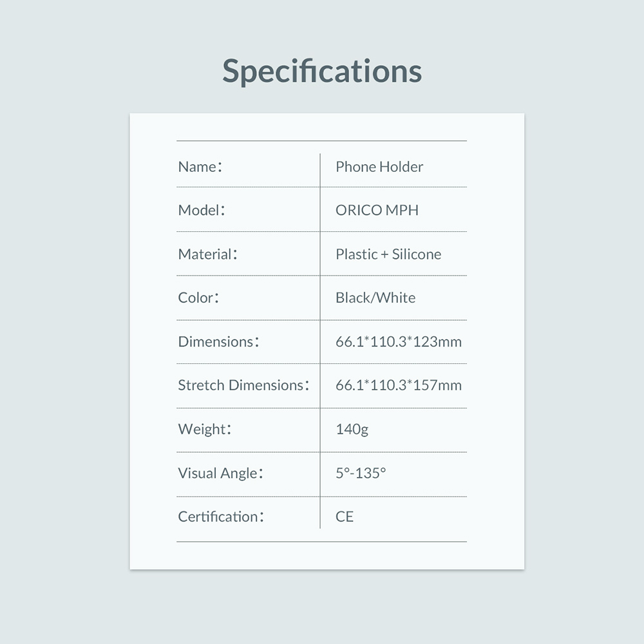Select the Plastic + Silicone text
The image size is (644, 644).
point(388,254)
